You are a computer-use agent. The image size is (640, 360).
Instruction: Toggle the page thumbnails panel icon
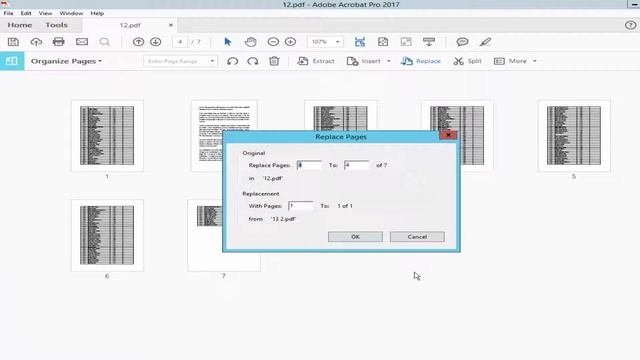coord(12,61)
